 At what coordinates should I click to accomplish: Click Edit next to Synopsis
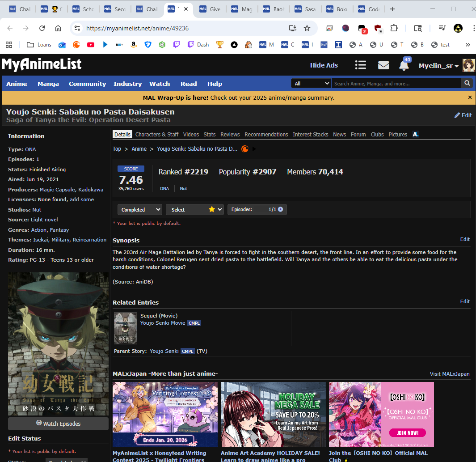(465, 239)
